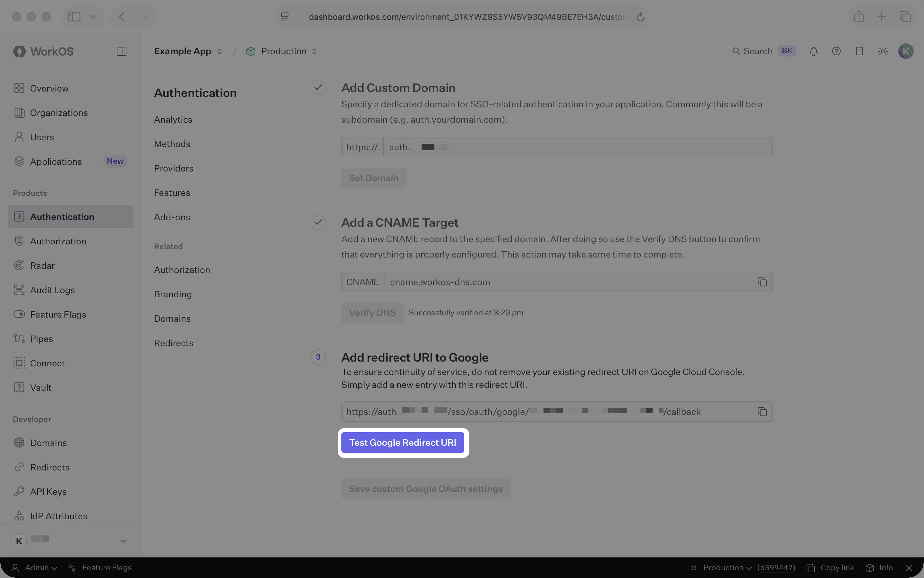Open Redirects under Related
The image size is (924, 578).
174,343
